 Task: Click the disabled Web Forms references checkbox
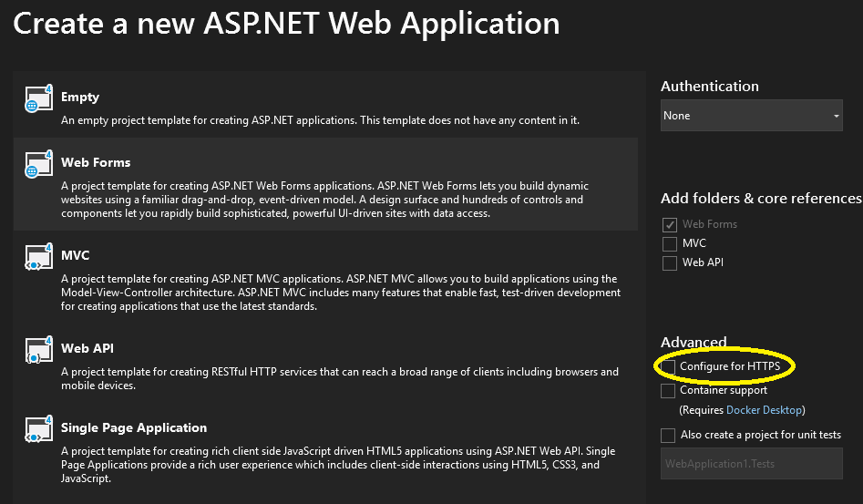pos(669,224)
